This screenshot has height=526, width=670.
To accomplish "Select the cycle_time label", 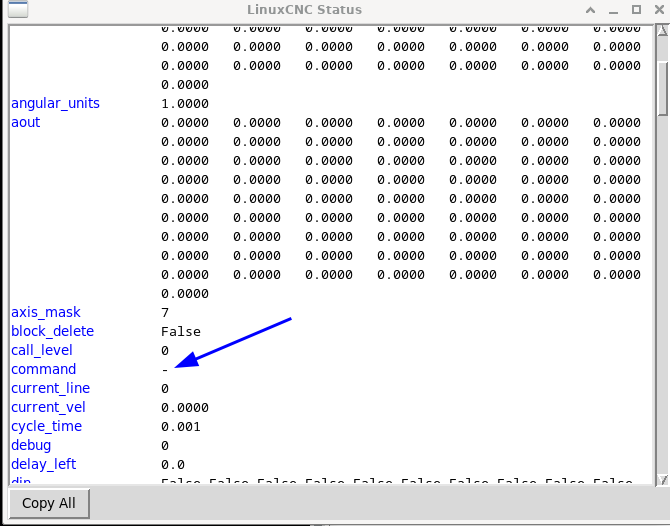I will (47, 426).
